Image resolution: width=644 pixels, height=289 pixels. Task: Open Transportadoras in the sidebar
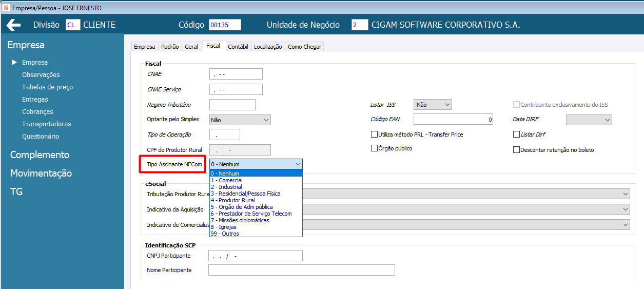47,124
